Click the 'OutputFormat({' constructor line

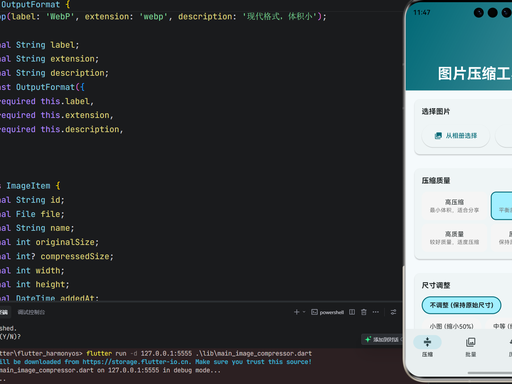pyautogui.click(x=50, y=87)
